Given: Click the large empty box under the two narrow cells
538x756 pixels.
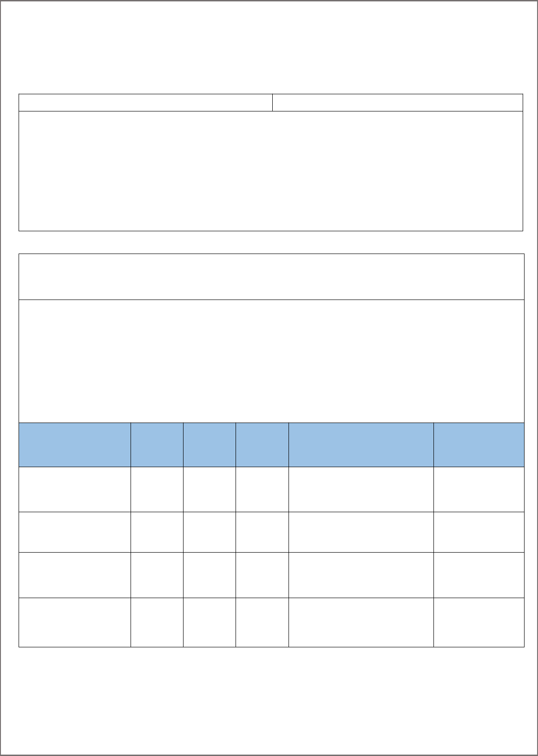Looking at the screenshot, I should pos(270,171).
